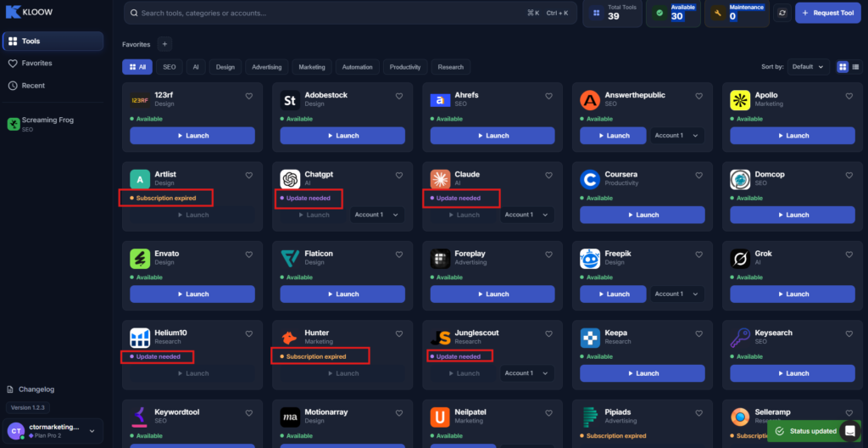Open the 123rf tool logo

pos(140,100)
